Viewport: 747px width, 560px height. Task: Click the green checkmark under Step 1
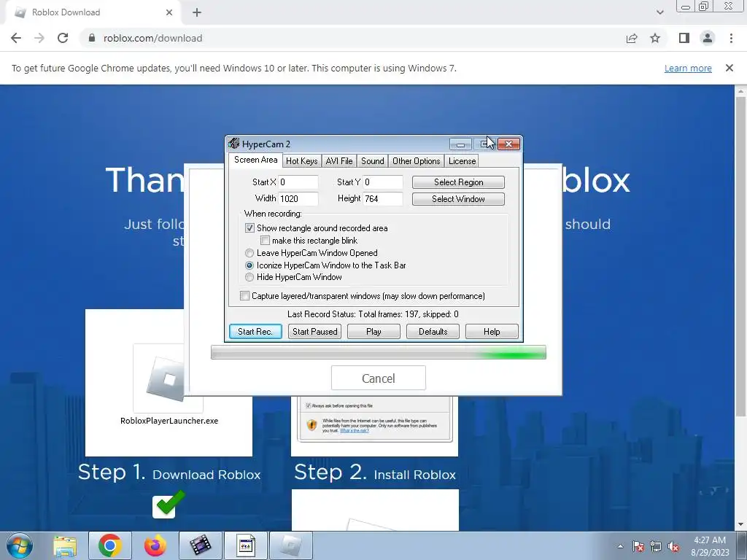(x=169, y=504)
